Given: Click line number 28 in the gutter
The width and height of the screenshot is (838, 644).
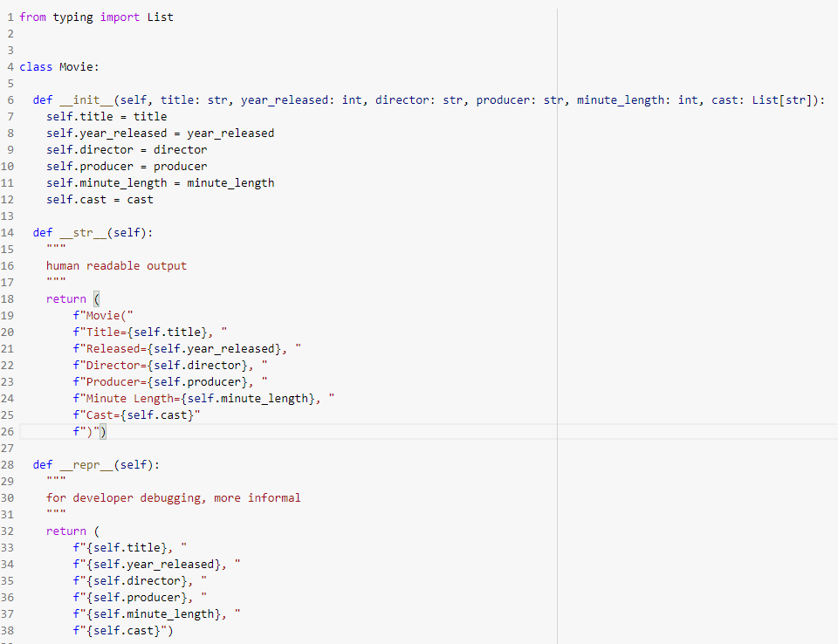Looking at the screenshot, I should 9,464.
